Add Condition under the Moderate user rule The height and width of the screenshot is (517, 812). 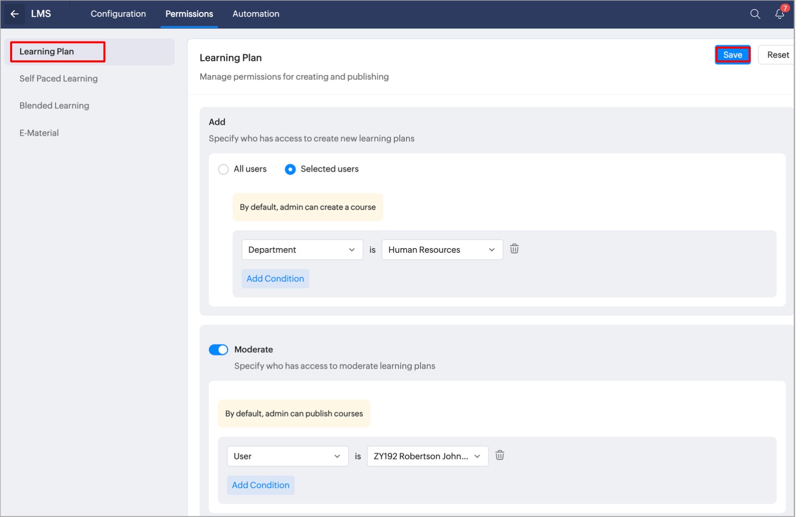[x=260, y=485]
